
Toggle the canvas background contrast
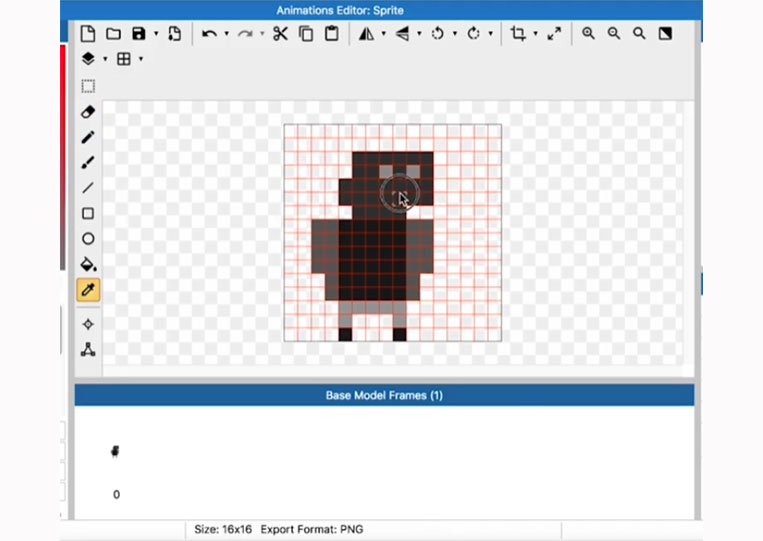tap(665, 34)
